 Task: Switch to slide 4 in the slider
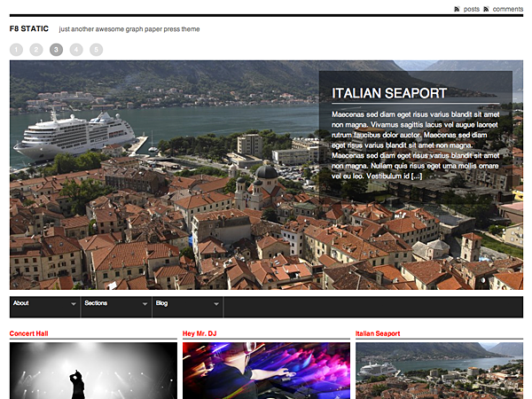coord(76,50)
